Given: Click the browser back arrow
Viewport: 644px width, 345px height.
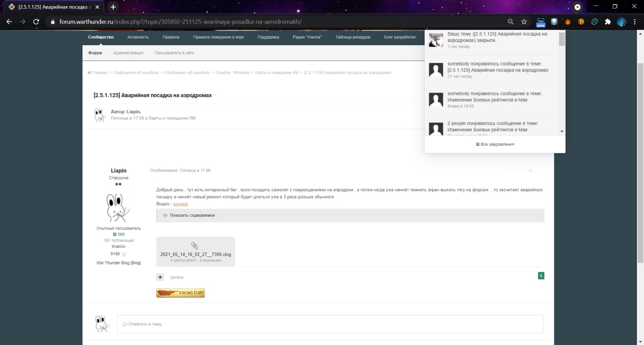Looking at the screenshot, I should pyautogui.click(x=9, y=22).
